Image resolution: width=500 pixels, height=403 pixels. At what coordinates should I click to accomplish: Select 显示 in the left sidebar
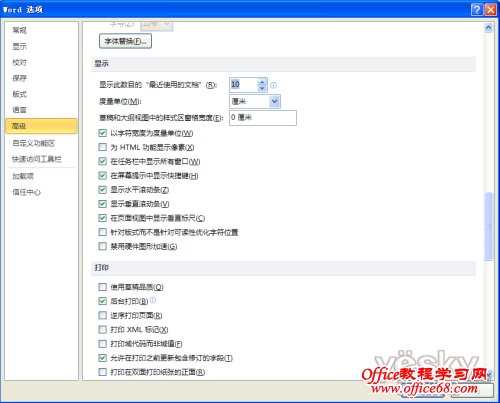(19, 46)
